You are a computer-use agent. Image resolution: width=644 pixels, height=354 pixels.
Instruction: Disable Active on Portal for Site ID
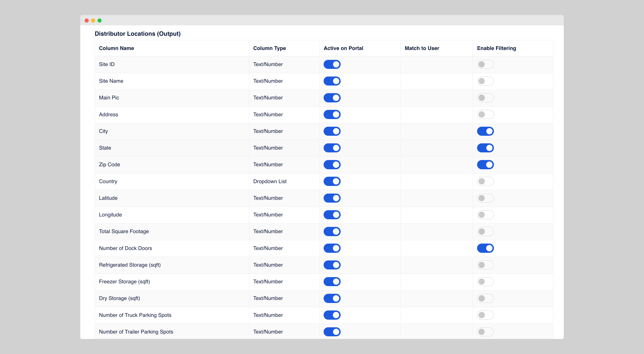click(x=332, y=64)
